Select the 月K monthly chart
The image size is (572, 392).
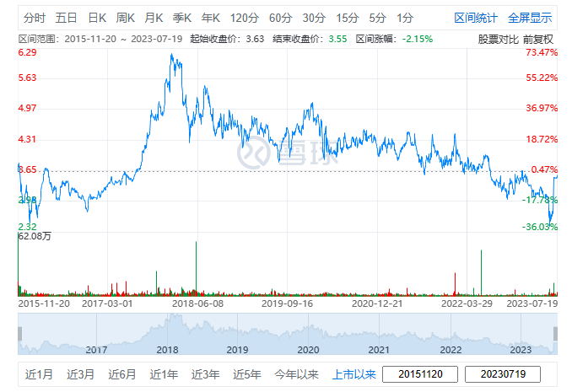[x=154, y=17]
